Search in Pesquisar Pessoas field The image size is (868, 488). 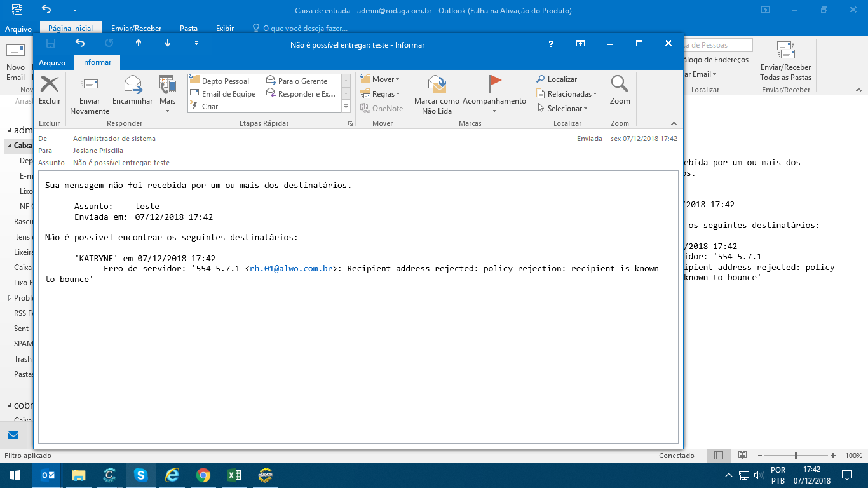[717, 45]
